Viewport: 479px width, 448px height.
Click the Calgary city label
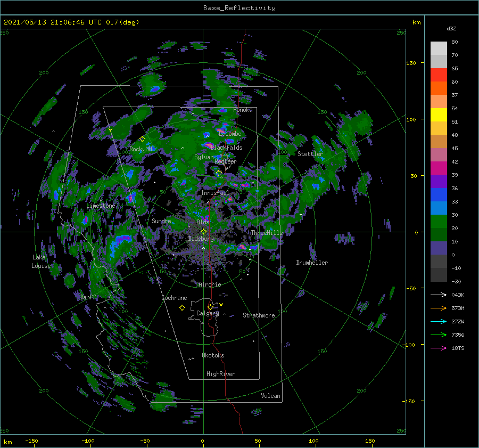click(x=208, y=313)
